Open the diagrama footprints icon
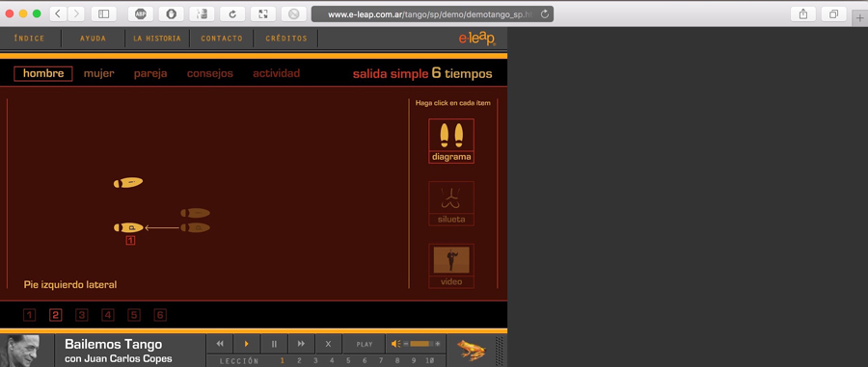This screenshot has width=868, height=367. [x=451, y=136]
